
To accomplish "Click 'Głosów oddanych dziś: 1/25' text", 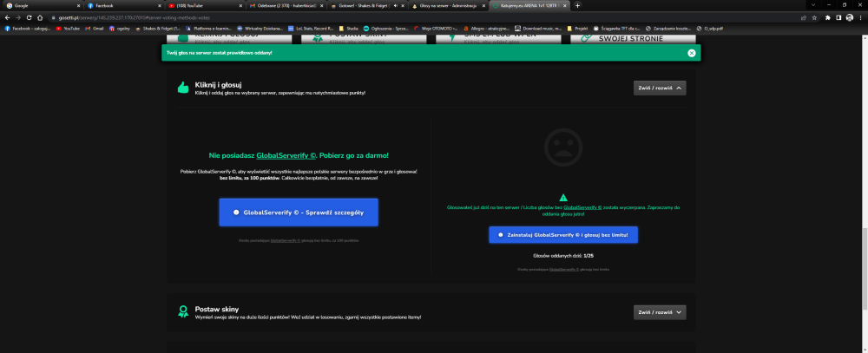I will 563,256.
